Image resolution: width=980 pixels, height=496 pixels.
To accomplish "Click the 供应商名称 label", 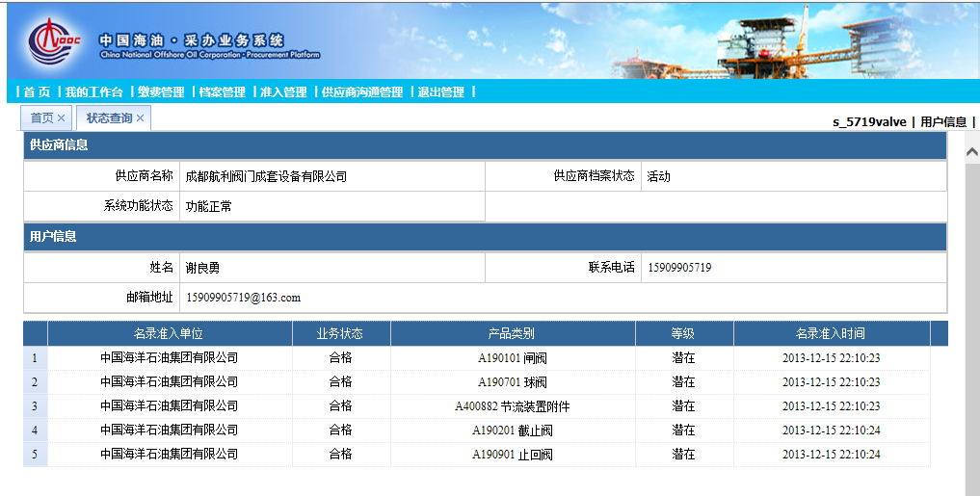I will (144, 176).
